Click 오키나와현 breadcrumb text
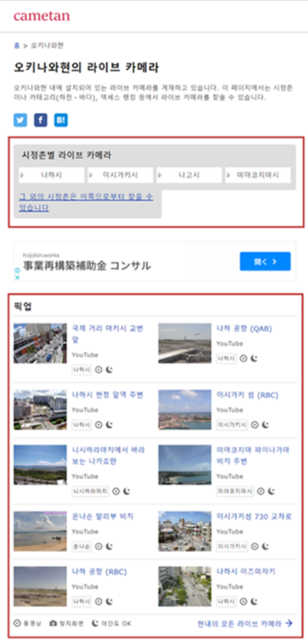This screenshot has height=644, width=308. point(47,45)
